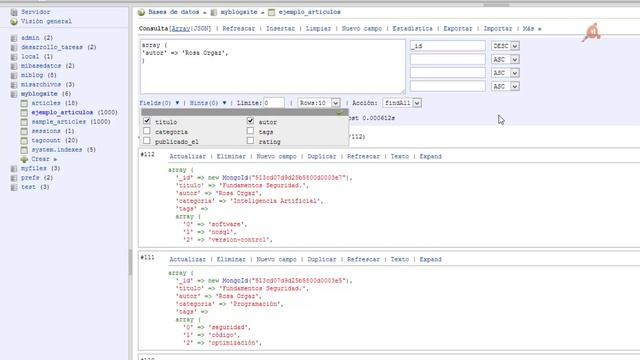Expand the Fields(0) selector

(159, 103)
